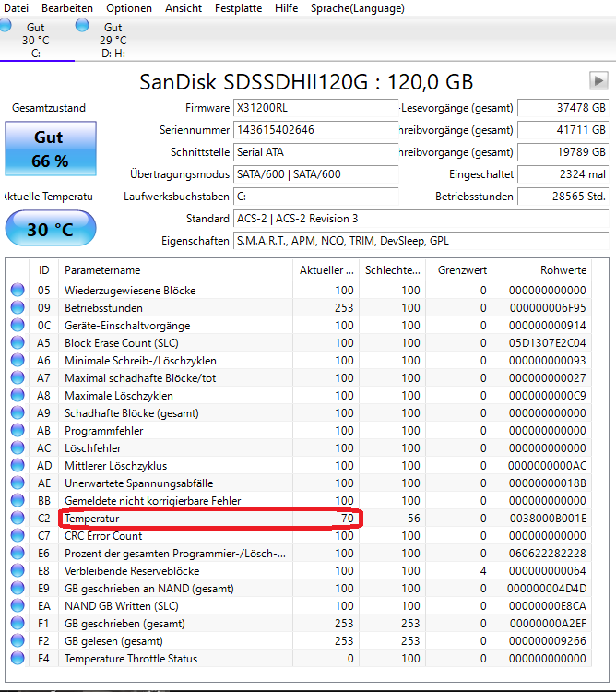
Task: Open the Datei menu
Action: [x=16, y=8]
